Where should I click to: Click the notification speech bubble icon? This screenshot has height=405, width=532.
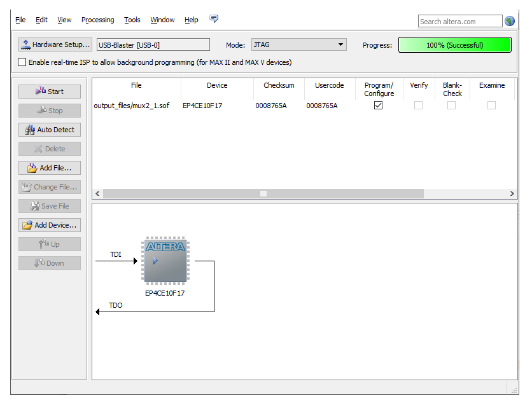tap(214, 19)
